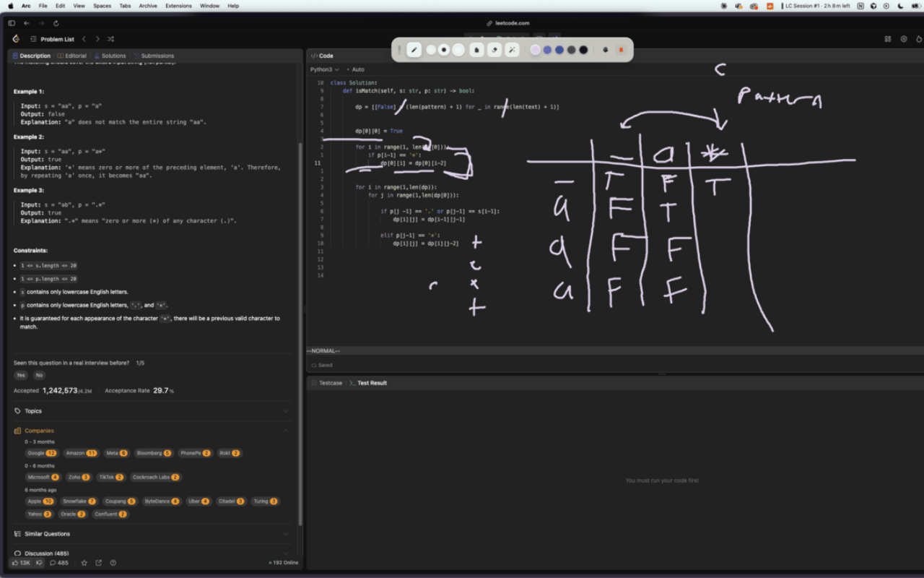This screenshot has width=924, height=578.
Task: Open the comments count button
Action: click(59, 563)
